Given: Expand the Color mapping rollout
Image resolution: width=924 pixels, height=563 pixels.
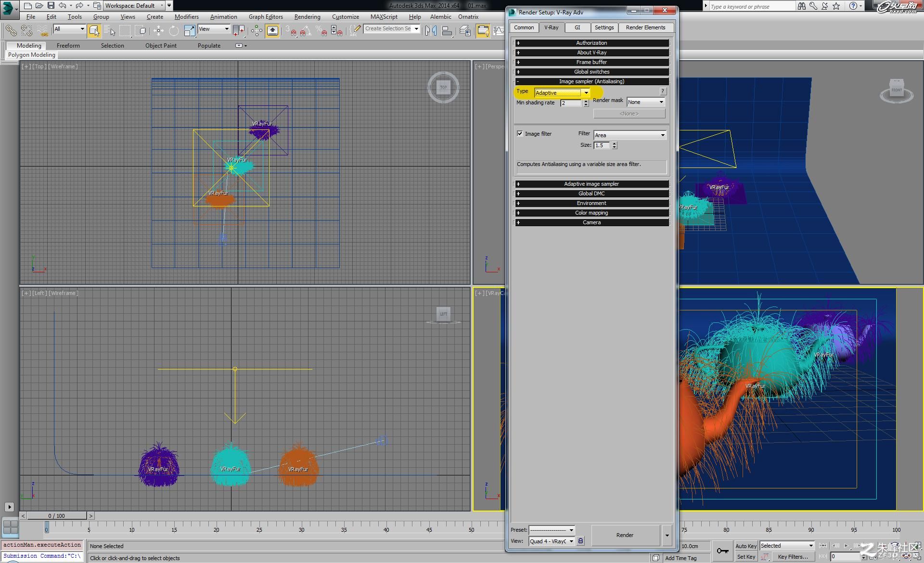Looking at the screenshot, I should [591, 213].
